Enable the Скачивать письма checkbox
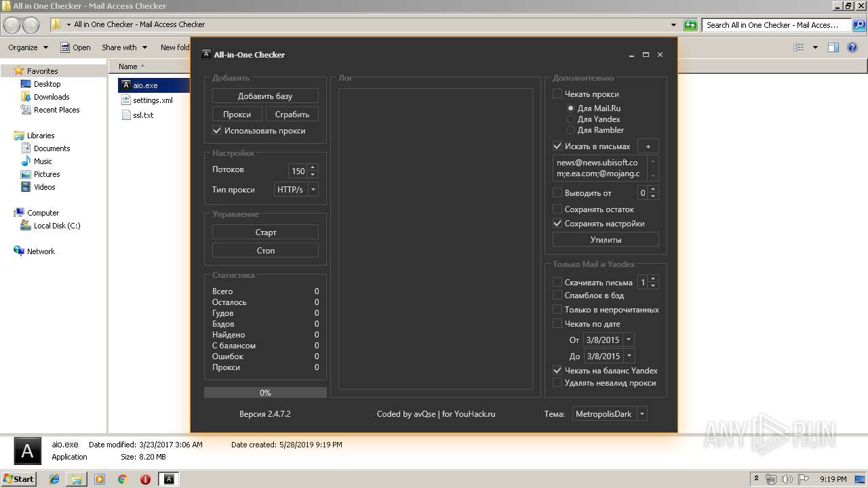 pos(557,283)
